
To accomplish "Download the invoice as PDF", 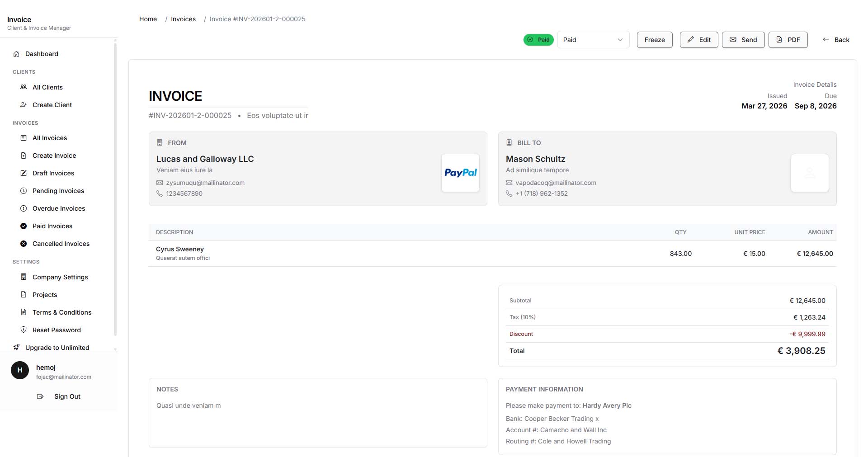I will click(x=788, y=40).
